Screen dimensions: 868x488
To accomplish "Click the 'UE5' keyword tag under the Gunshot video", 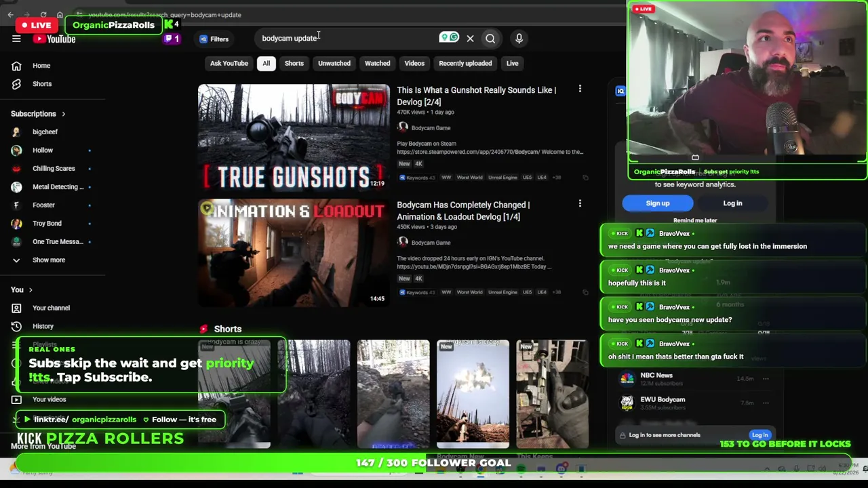I will 527,178.
